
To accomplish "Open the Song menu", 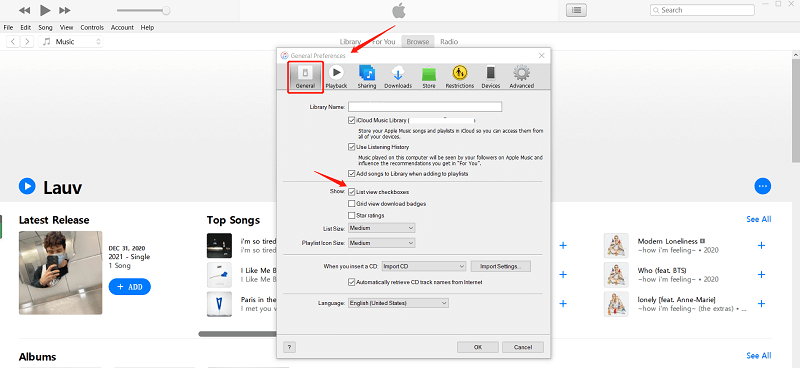I will (x=45, y=28).
